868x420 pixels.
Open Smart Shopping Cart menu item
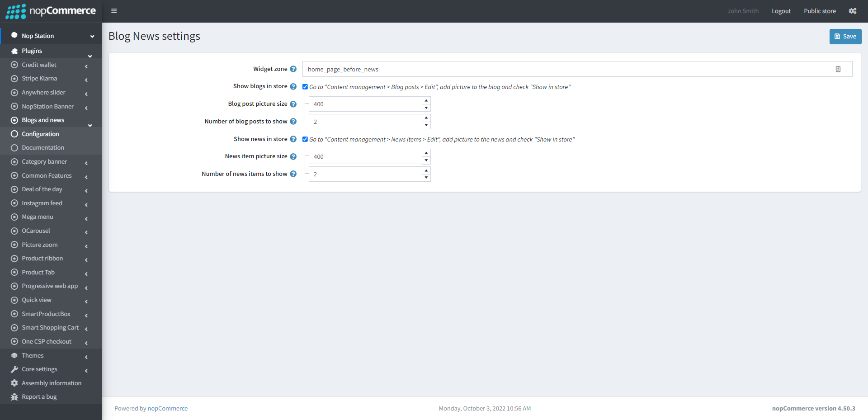(x=51, y=328)
